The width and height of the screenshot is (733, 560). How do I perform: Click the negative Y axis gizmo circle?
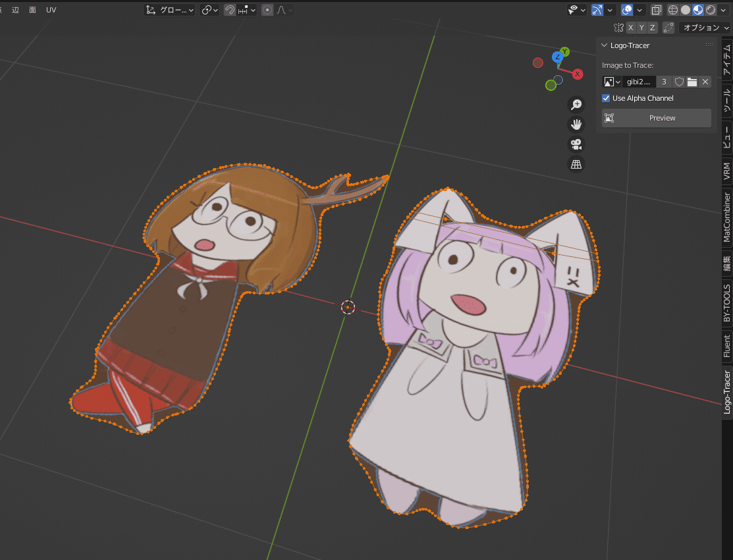(551, 85)
